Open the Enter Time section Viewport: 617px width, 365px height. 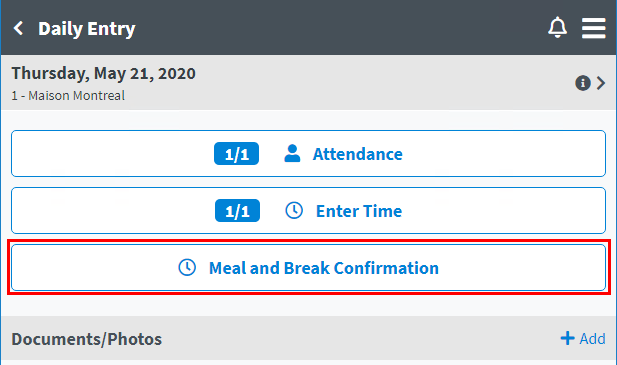click(x=308, y=210)
